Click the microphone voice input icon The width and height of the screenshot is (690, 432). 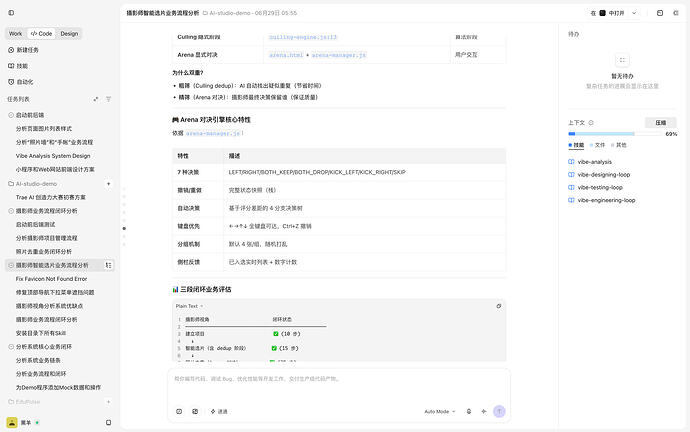tap(469, 411)
